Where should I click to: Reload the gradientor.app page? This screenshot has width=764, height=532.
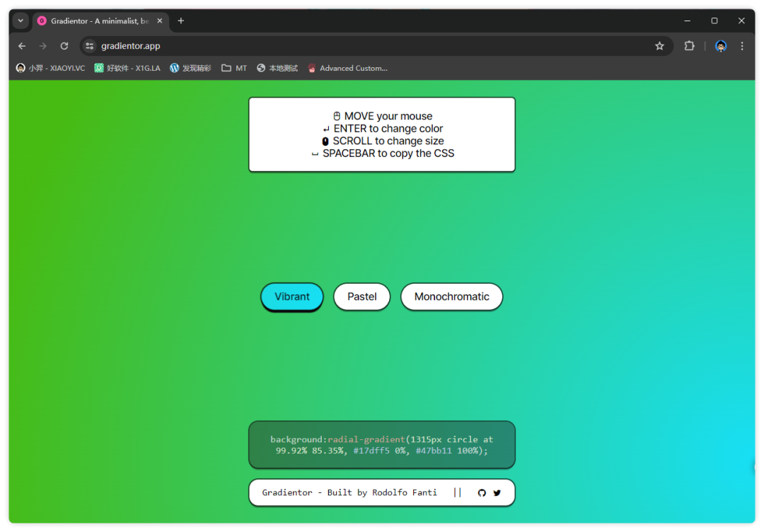(64, 46)
